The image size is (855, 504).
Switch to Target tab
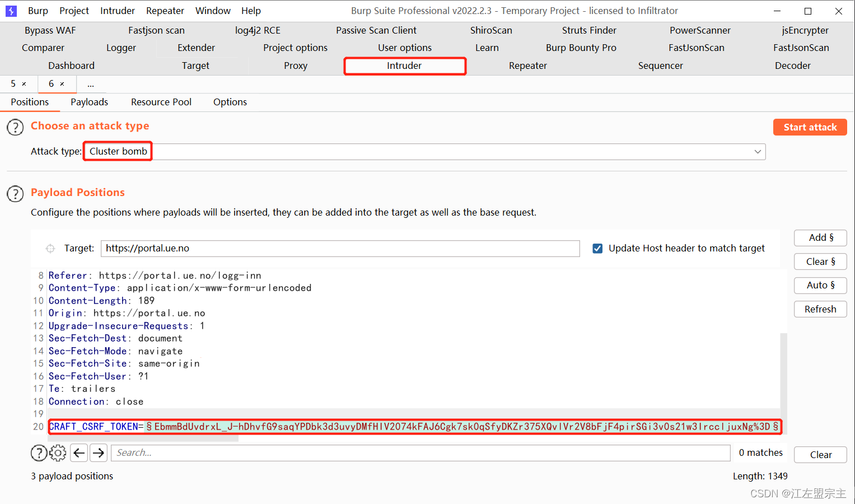click(195, 66)
